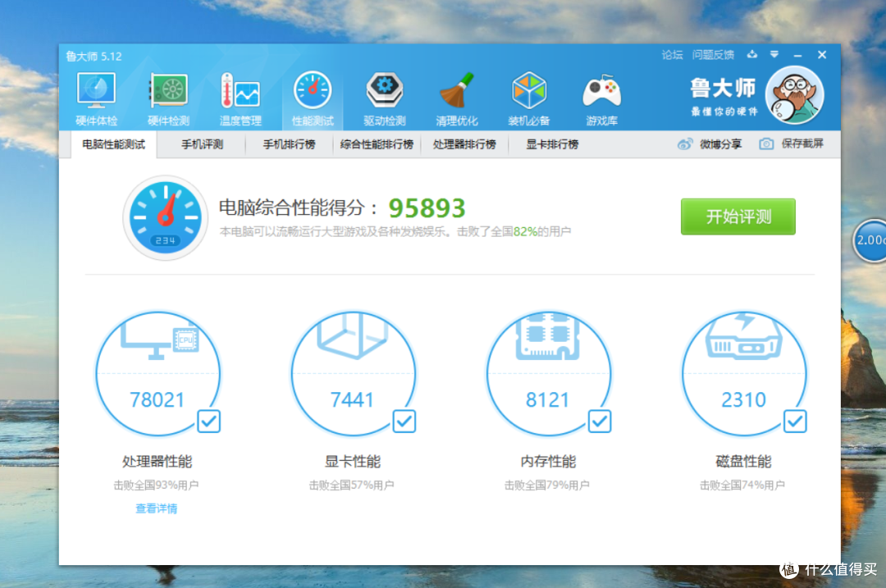Click the 内存性能 label
Image resolution: width=886 pixels, height=588 pixels.
click(x=548, y=462)
